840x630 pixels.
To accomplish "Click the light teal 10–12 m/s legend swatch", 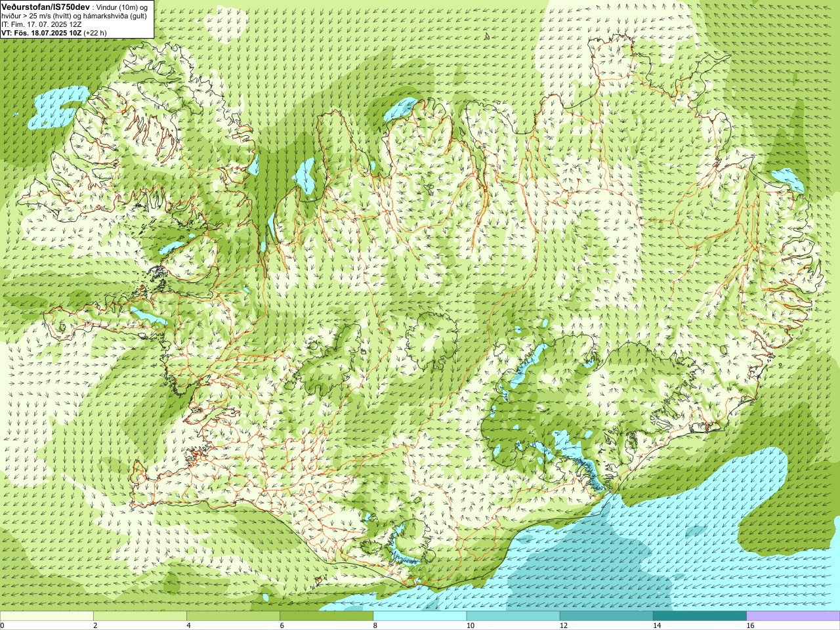I will pyautogui.click(x=513, y=616).
